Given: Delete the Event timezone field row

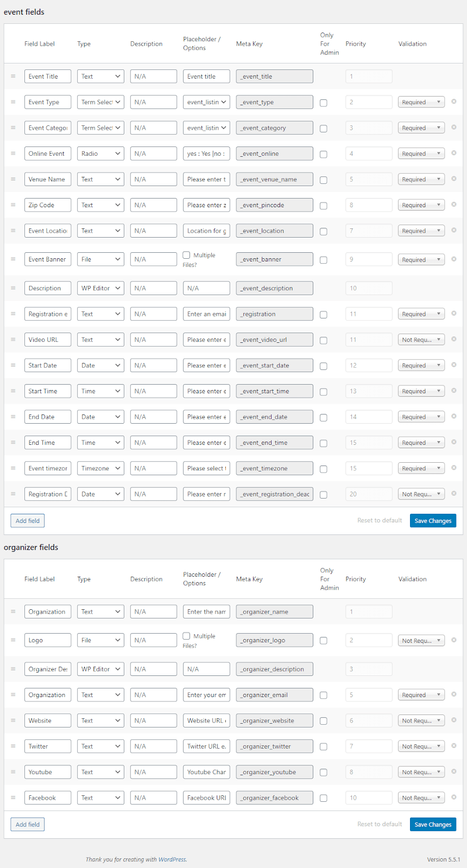Looking at the screenshot, I should tap(453, 468).
